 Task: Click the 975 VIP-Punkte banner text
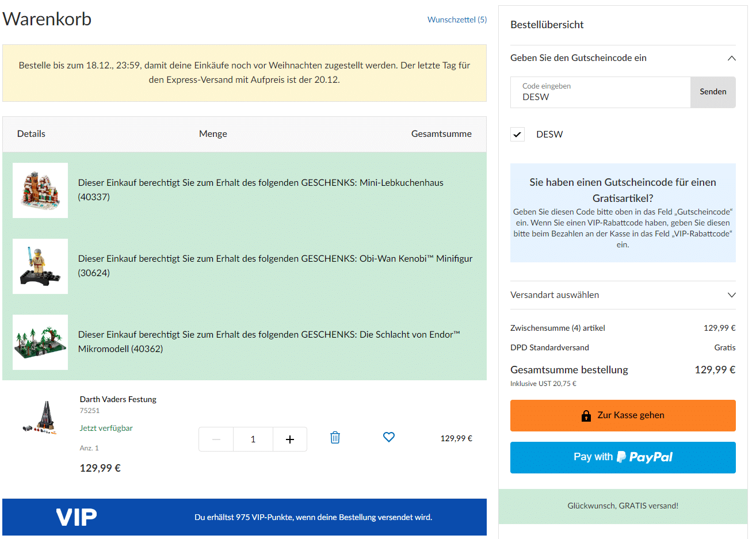point(313,517)
